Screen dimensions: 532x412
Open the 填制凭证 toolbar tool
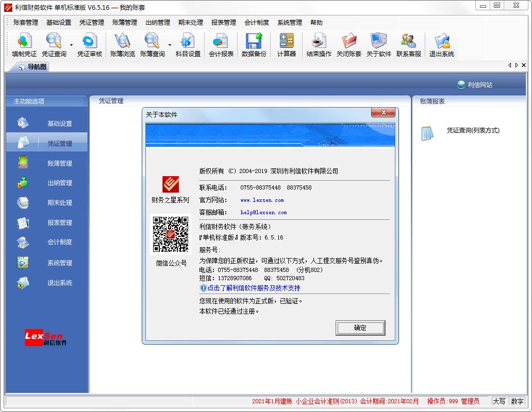click(24, 45)
